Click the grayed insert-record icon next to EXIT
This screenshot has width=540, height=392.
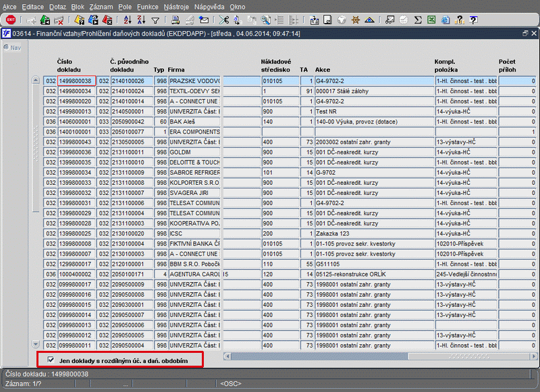(31, 20)
